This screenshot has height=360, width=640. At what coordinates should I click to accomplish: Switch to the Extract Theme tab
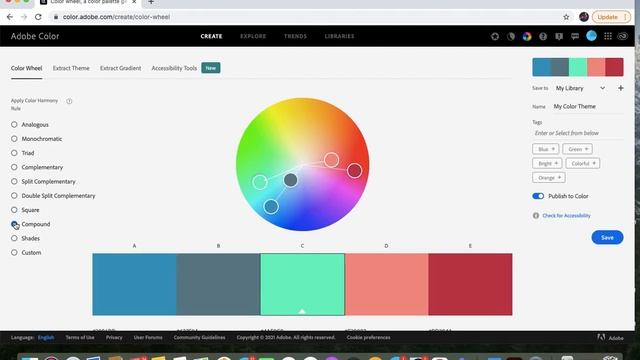click(71, 68)
